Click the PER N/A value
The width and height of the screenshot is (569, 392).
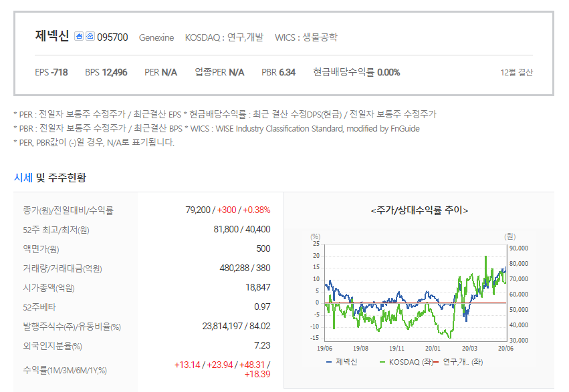[x=160, y=73]
